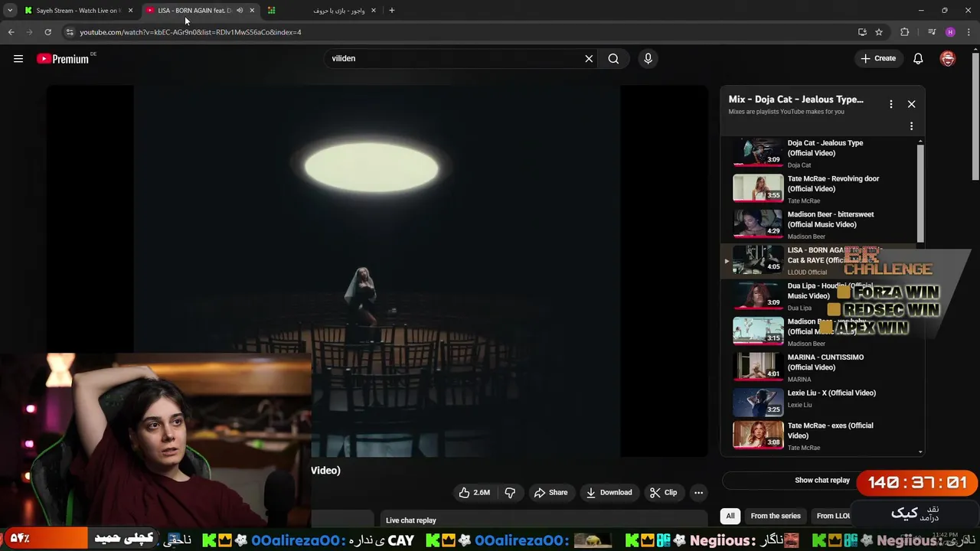
Task: Start voice search with microphone
Action: (648, 59)
